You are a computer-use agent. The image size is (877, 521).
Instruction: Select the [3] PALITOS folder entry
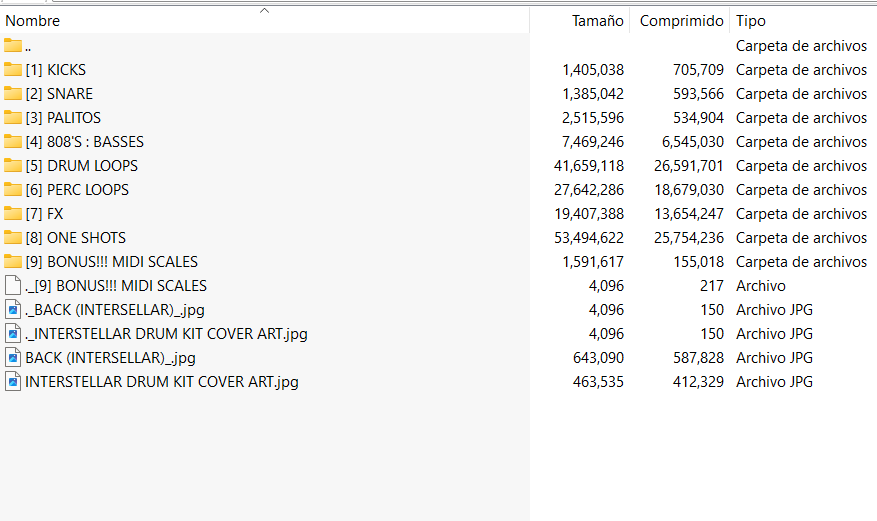pyautogui.click(x=63, y=118)
